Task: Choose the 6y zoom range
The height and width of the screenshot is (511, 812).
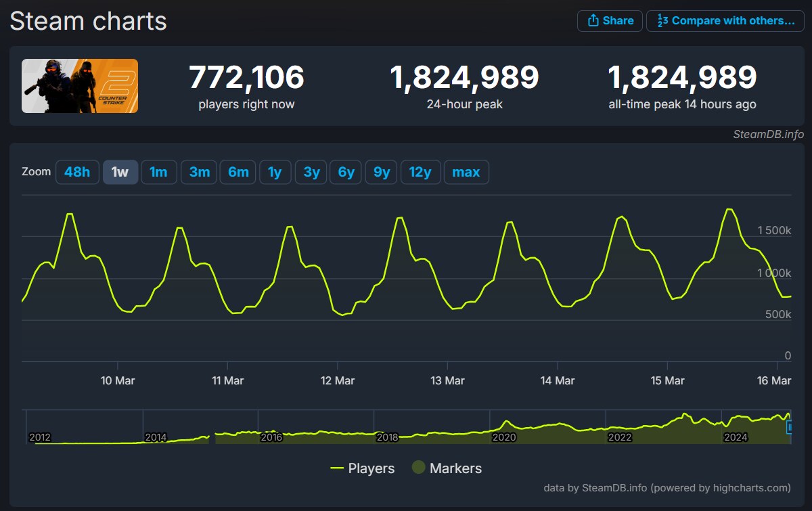Action: [x=346, y=172]
